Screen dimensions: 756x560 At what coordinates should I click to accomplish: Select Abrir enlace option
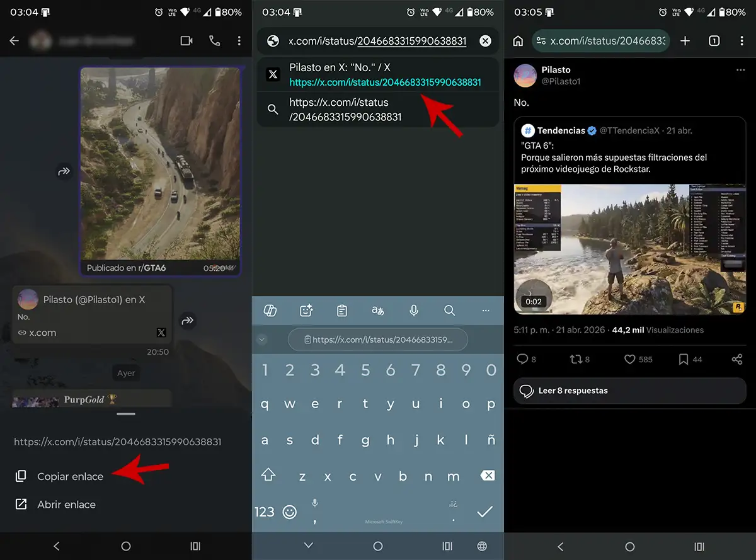[x=66, y=505]
